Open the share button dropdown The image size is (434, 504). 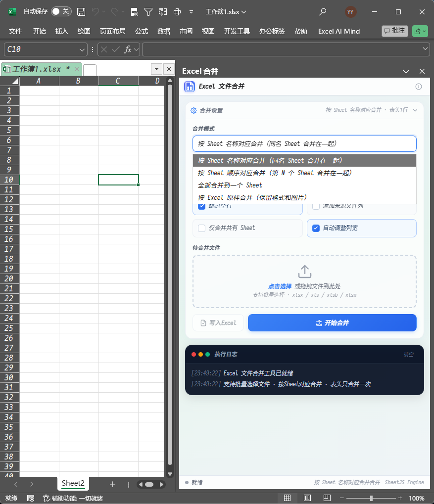424,31
